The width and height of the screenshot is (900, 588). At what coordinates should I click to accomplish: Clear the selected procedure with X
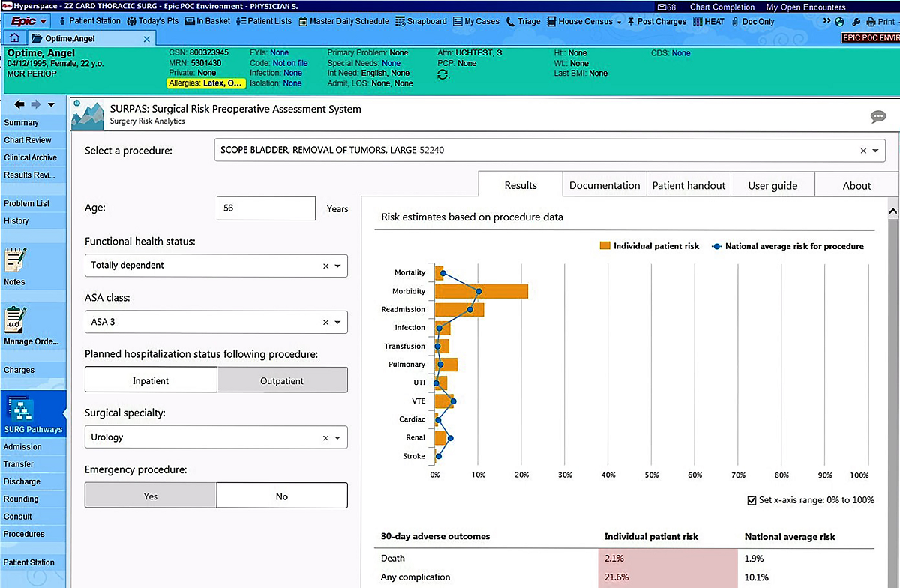click(862, 151)
